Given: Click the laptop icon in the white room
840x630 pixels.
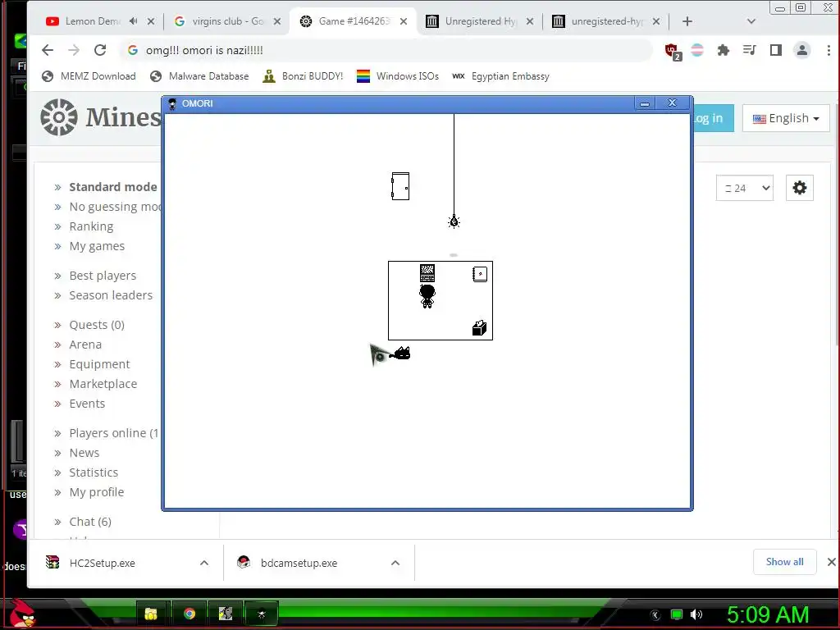Looking at the screenshot, I should [x=427, y=272].
